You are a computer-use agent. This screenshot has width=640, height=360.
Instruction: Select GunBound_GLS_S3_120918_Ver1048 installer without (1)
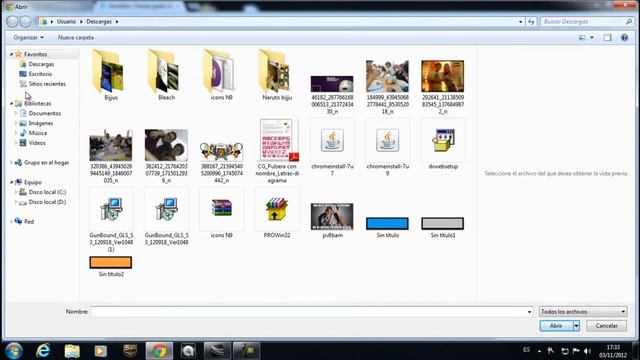(166, 216)
